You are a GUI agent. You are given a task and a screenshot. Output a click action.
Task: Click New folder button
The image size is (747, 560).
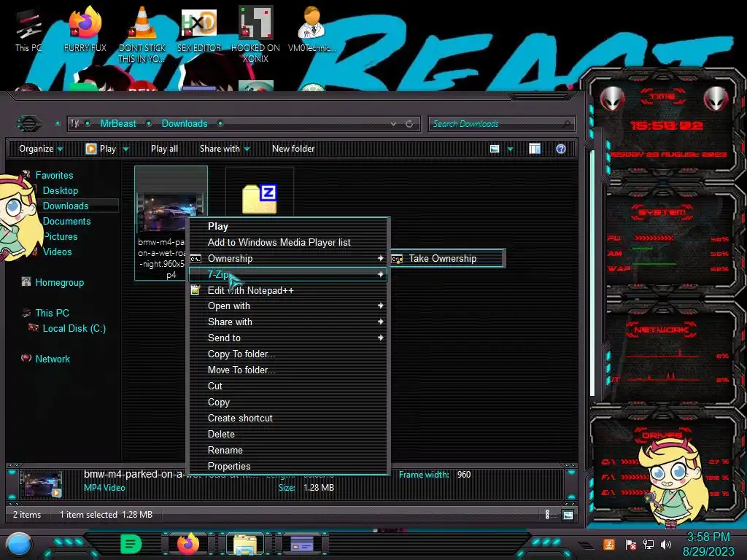[x=293, y=149]
